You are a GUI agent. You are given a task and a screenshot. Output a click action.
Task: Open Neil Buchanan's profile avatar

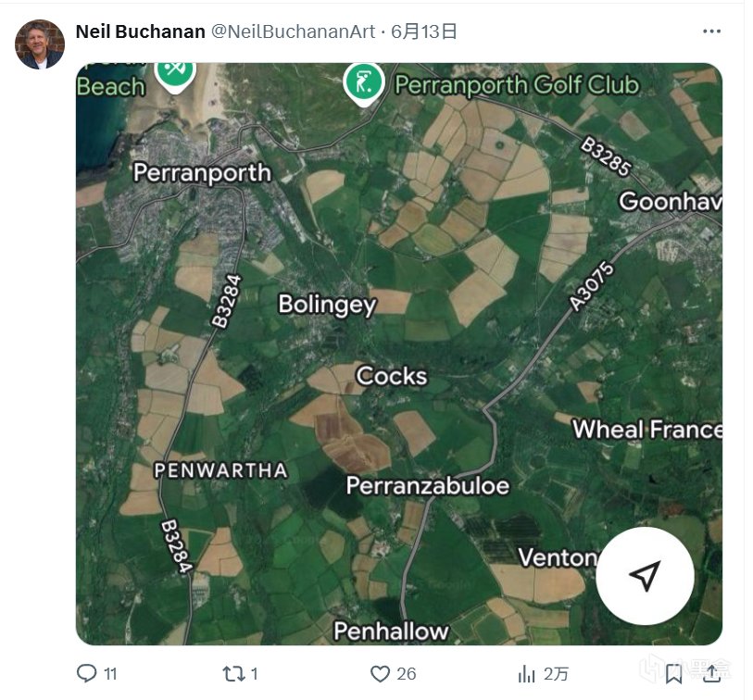[x=40, y=44]
